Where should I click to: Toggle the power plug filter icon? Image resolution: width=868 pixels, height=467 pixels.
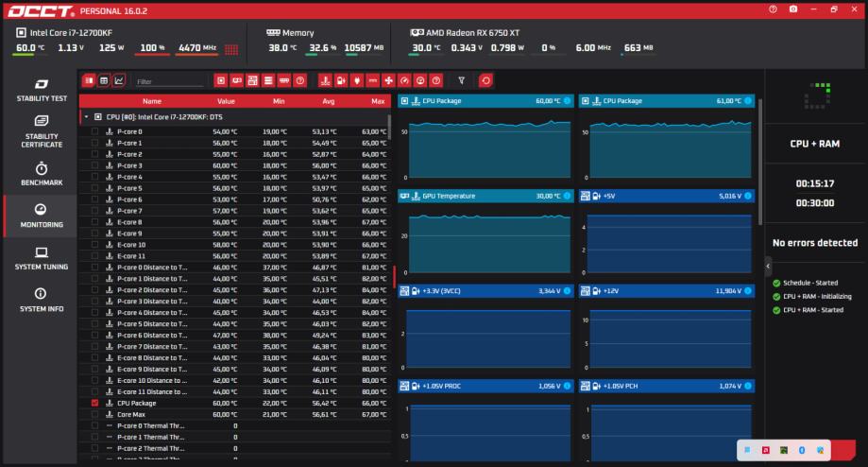(357, 81)
